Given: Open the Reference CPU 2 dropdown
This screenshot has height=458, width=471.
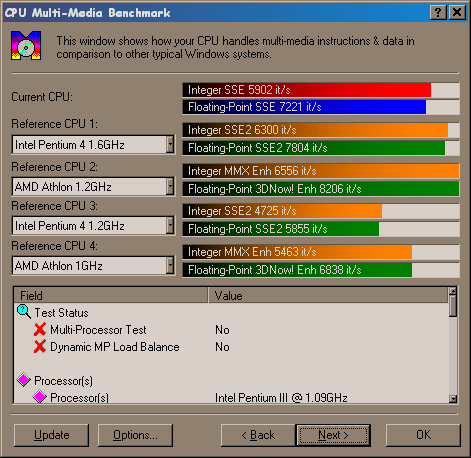Looking at the screenshot, I should [x=170, y=186].
